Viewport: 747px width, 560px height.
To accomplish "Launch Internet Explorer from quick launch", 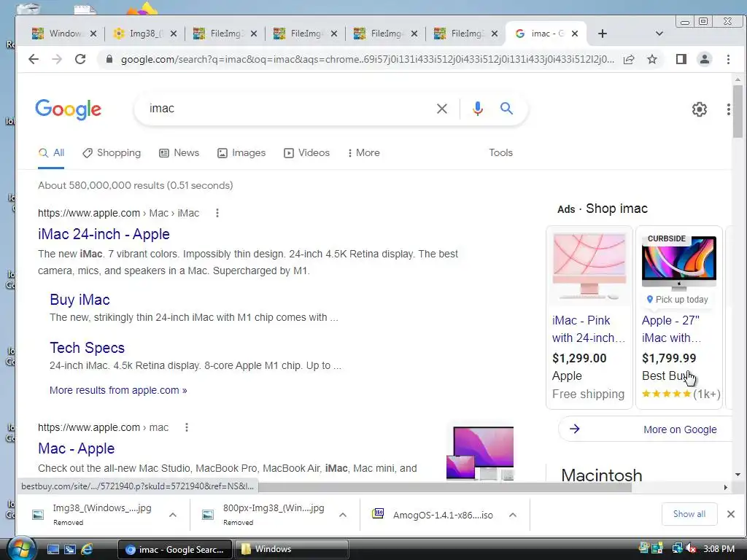I will pos(86,549).
